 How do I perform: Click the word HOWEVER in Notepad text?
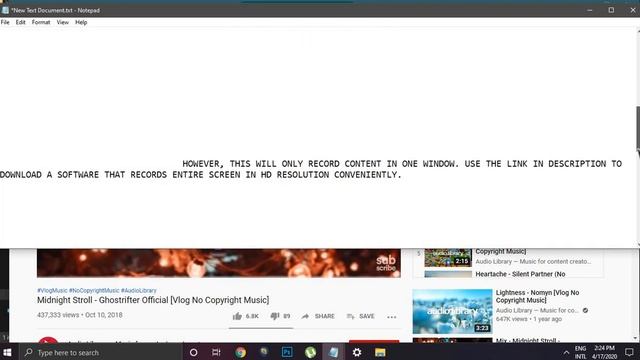[201, 164]
